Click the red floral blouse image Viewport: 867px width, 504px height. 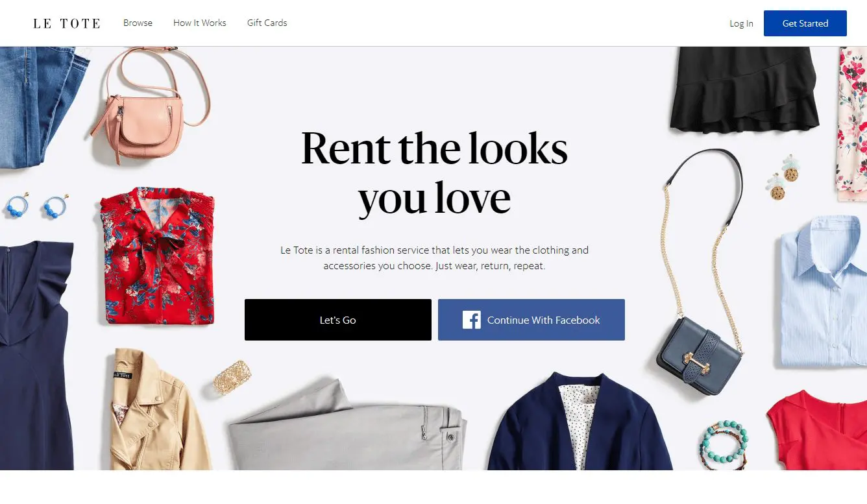(158, 256)
